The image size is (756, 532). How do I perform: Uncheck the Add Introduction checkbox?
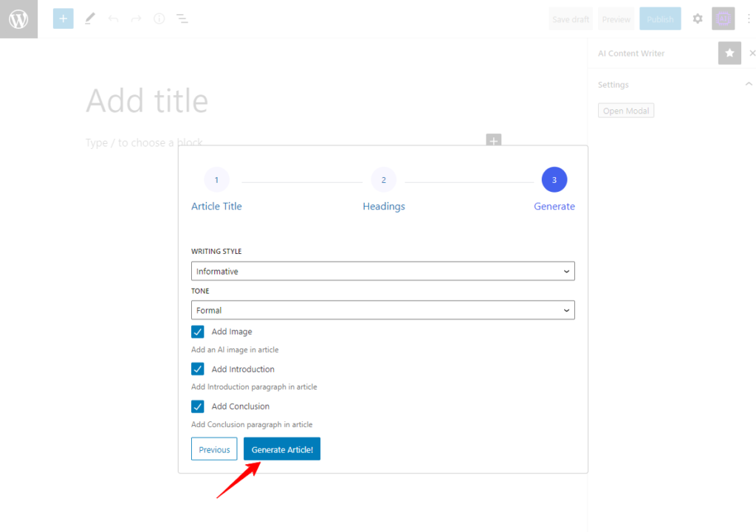coord(198,369)
